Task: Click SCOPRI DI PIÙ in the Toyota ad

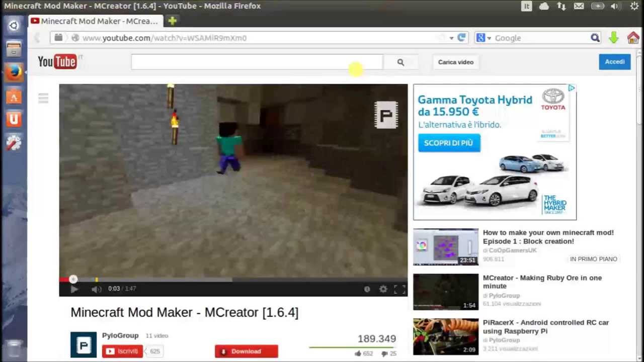Action: [x=448, y=143]
